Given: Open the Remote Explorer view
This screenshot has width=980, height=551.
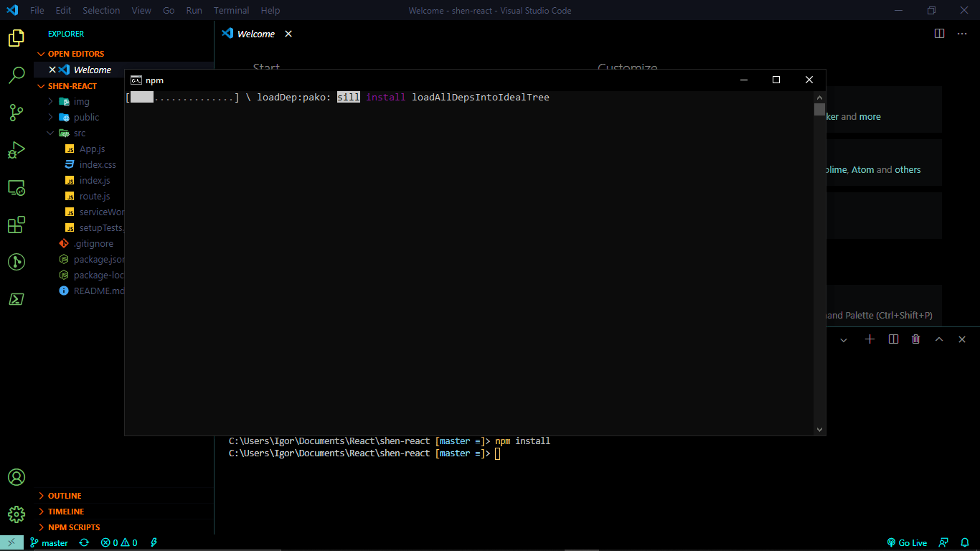Looking at the screenshot, I should (17, 188).
